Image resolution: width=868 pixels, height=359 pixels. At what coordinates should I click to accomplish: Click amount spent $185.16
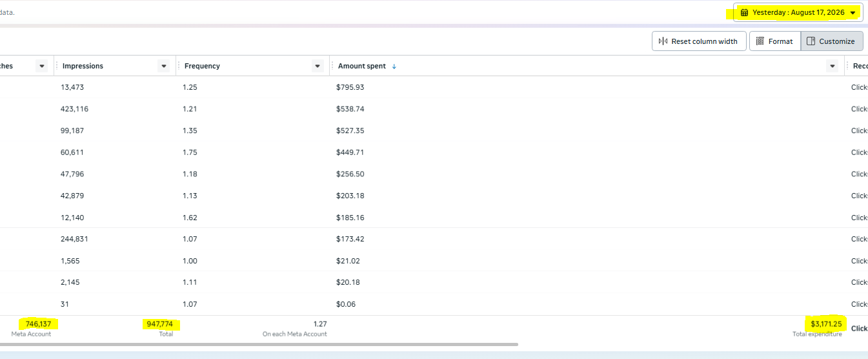click(x=350, y=218)
